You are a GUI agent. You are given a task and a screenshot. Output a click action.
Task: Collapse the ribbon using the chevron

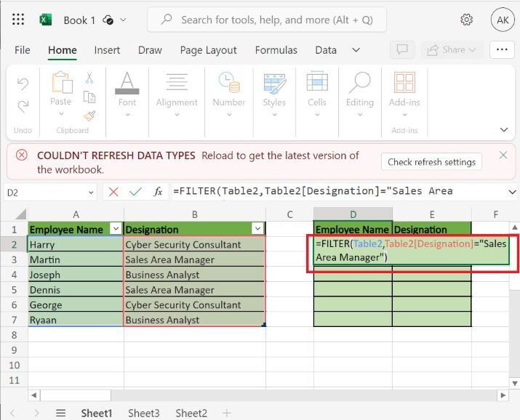click(504, 130)
